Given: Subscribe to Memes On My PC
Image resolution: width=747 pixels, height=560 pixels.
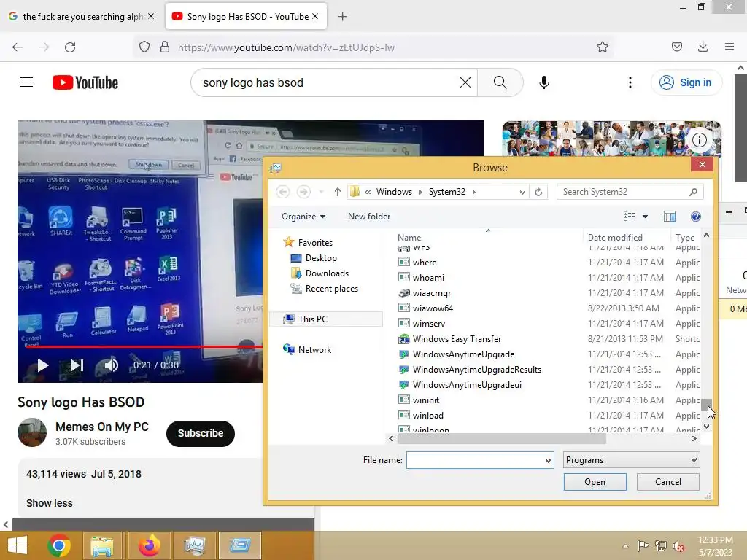Looking at the screenshot, I should [200, 433].
